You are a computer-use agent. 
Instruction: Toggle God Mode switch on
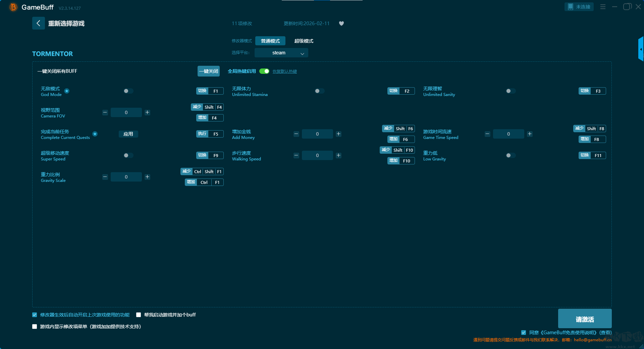coord(128,91)
